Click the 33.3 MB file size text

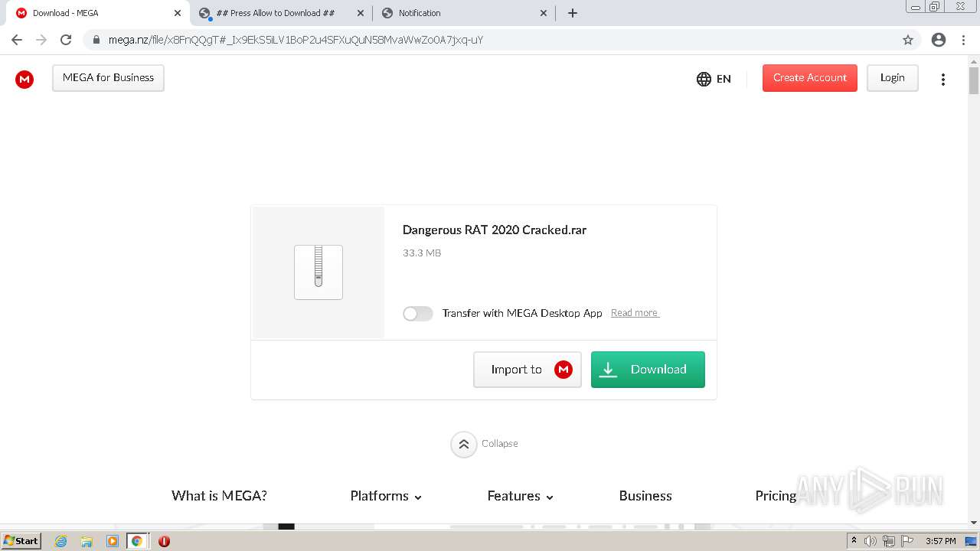[x=422, y=253]
